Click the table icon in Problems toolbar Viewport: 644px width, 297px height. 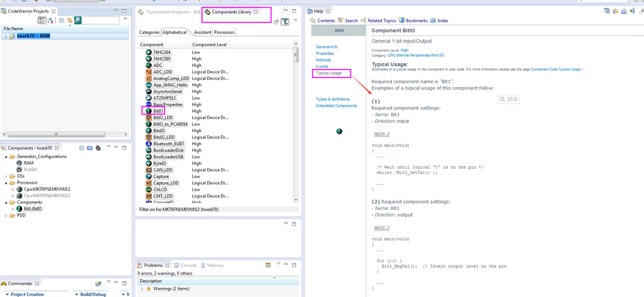[x=268, y=265]
